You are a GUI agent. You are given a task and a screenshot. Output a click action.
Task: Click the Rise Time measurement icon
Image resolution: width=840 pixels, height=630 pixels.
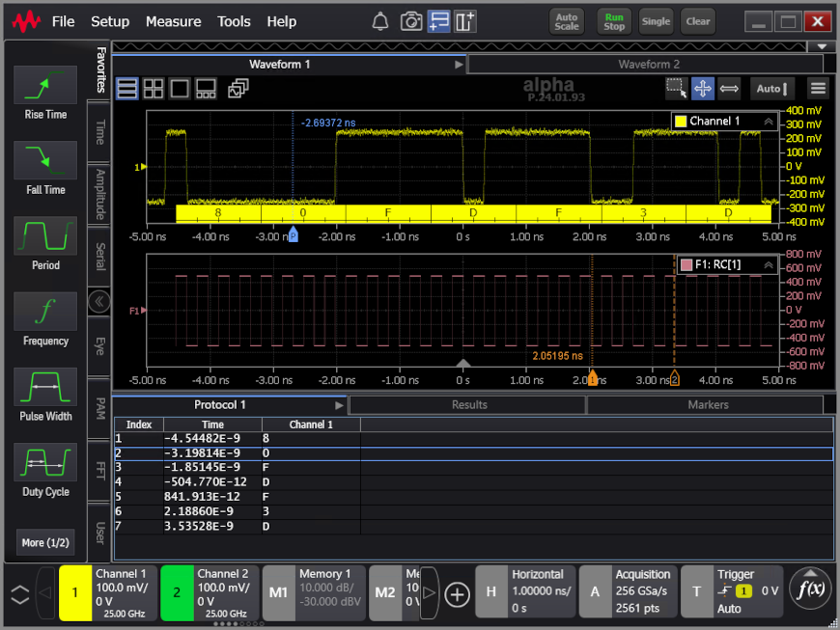coord(45,86)
